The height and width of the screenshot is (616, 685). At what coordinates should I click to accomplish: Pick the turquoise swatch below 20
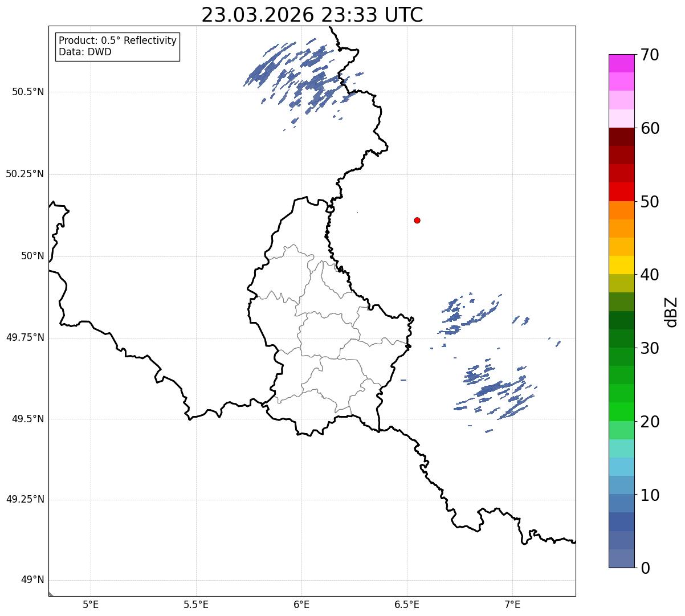pyautogui.click(x=621, y=448)
